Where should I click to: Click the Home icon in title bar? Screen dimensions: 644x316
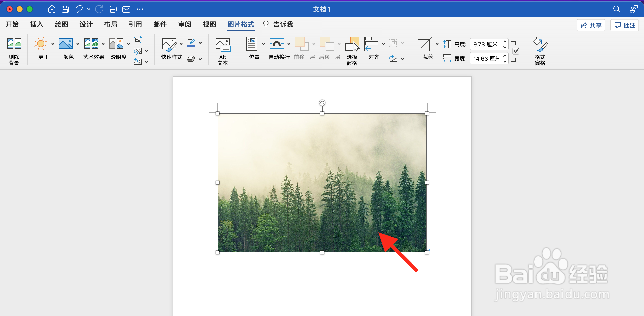(x=52, y=9)
